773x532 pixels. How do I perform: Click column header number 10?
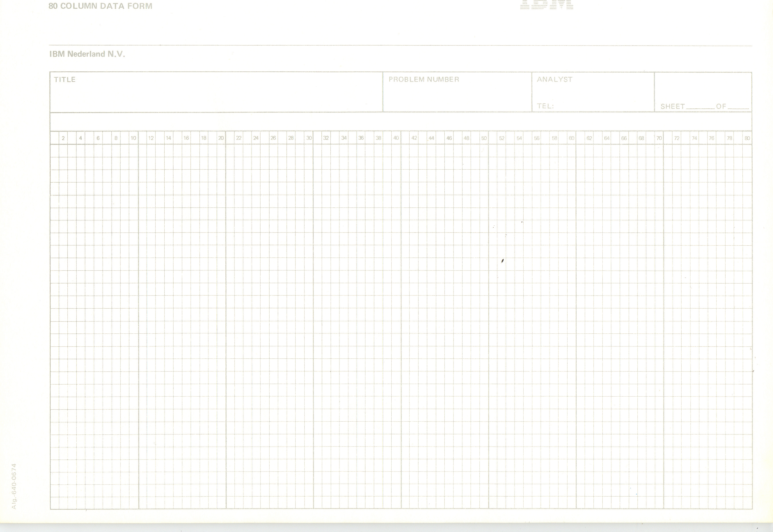point(133,138)
